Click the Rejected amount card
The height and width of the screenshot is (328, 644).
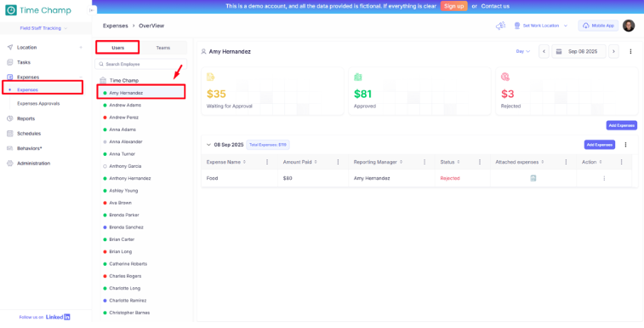pyautogui.click(x=567, y=91)
